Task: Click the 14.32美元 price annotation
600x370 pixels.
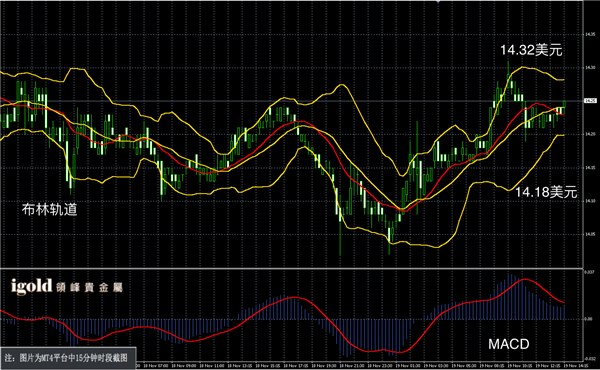Action: [x=531, y=50]
